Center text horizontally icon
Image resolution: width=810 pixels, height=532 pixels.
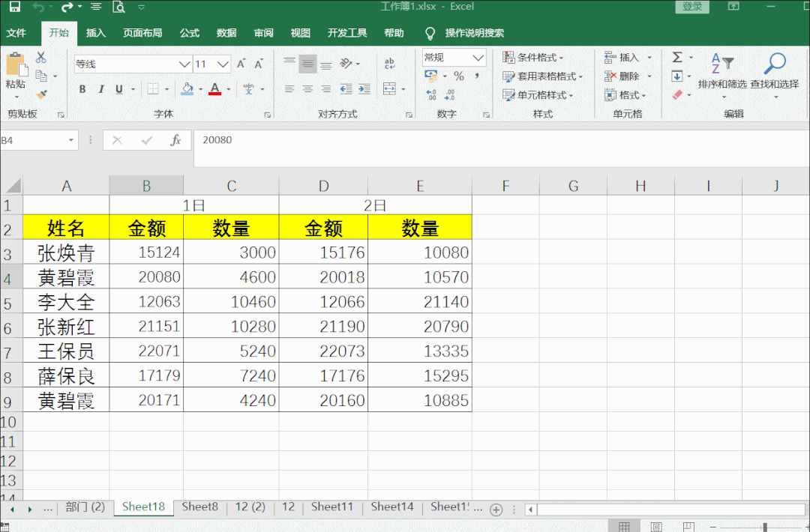[307, 88]
